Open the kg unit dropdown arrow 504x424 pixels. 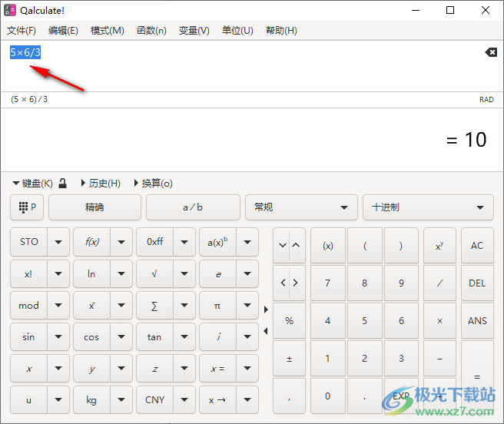pos(121,400)
